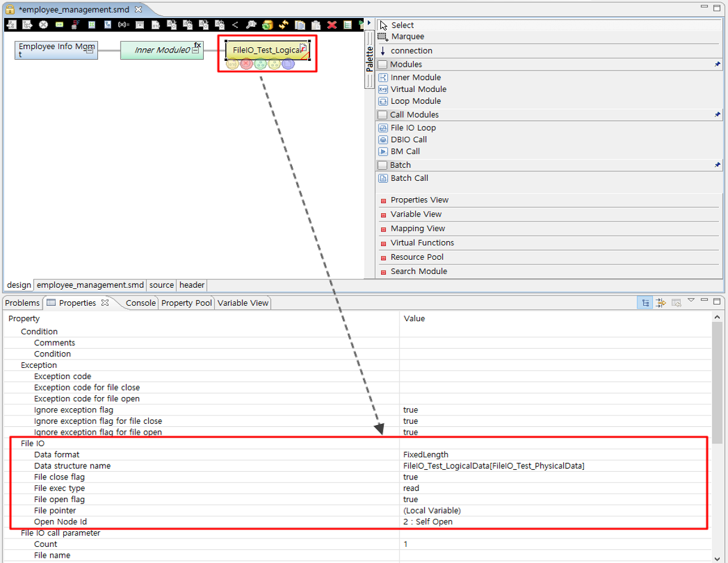Click the magnifier search icon in editor toolbar
Image resolution: width=728 pixels, height=563 pixels.
point(251,25)
